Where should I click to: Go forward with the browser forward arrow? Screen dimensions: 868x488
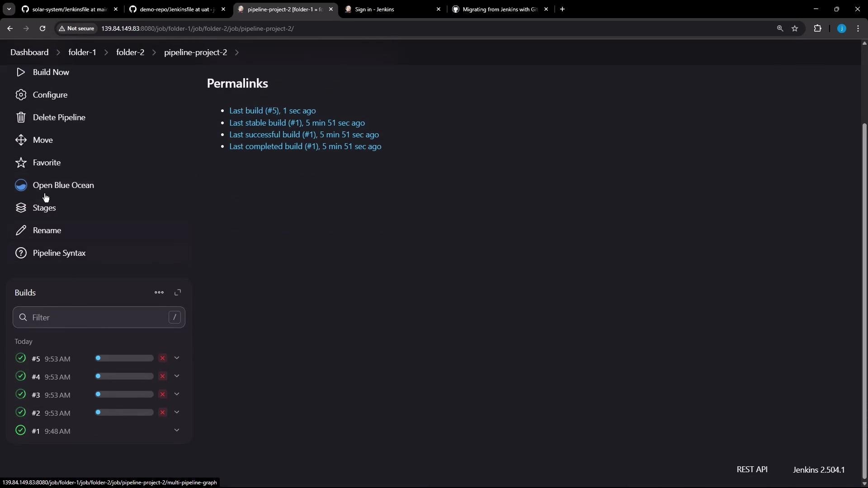tap(26, 28)
